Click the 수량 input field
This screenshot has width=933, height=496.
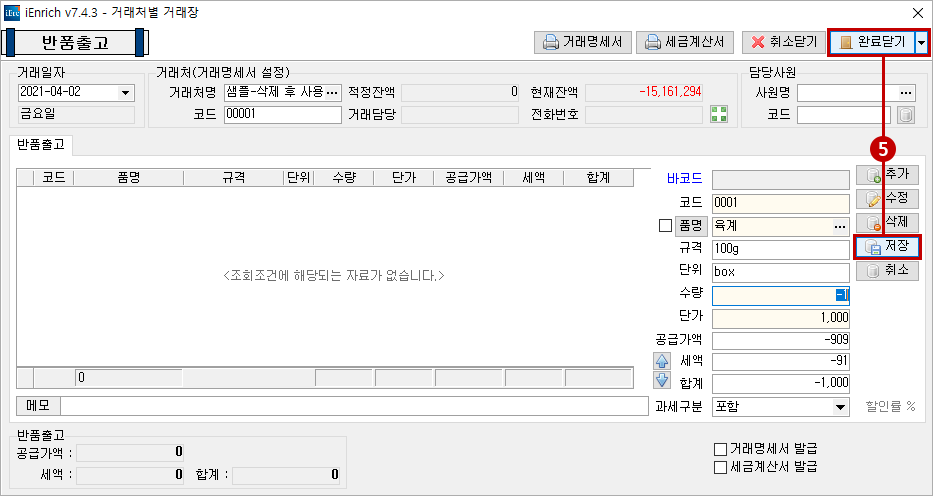781,296
